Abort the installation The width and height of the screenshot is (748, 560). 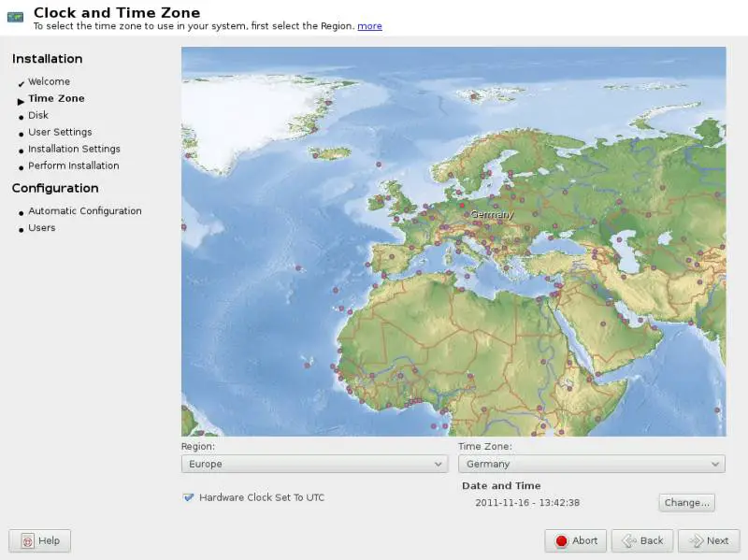coord(575,541)
